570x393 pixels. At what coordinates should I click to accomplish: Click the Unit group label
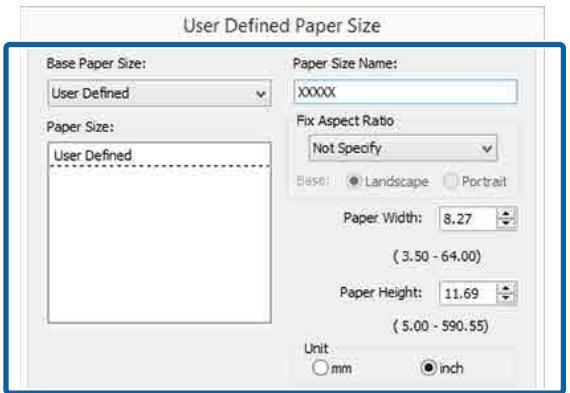(316, 348)
